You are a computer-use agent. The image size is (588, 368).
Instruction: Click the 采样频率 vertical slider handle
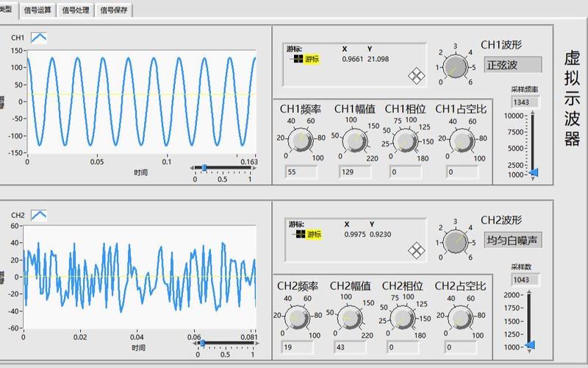coord(534,172)
